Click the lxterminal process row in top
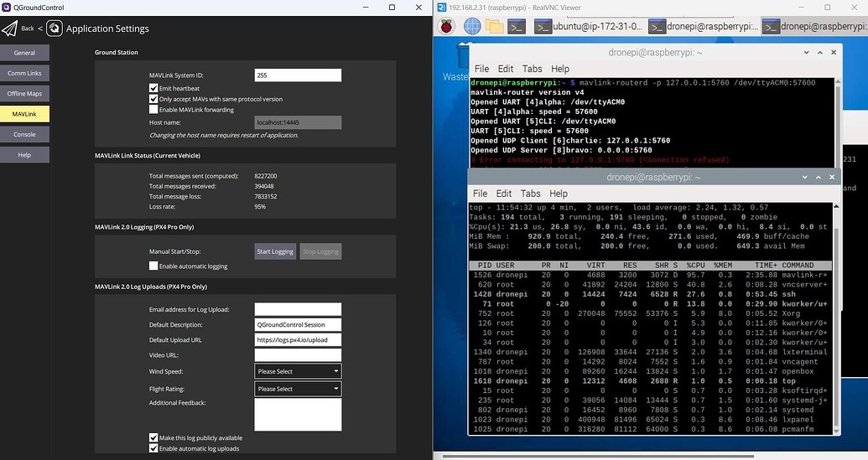The height and width of the screenshot is (460, 868). [x=651, y=352]
